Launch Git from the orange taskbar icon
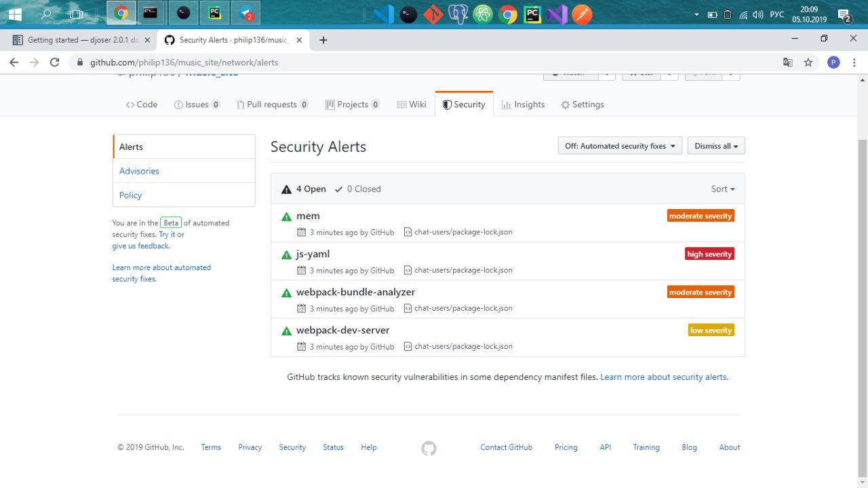868x488 pixels. (x=433, y=14)
